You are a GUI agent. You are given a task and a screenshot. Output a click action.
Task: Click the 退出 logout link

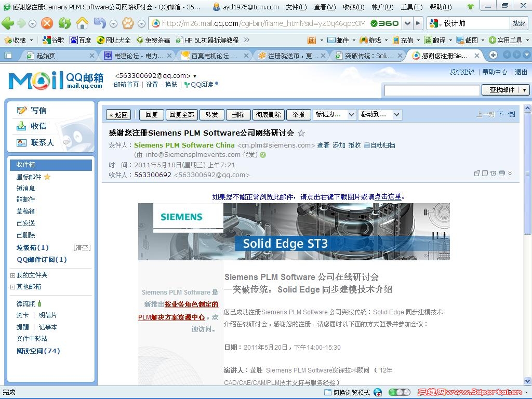click(521, 72)
